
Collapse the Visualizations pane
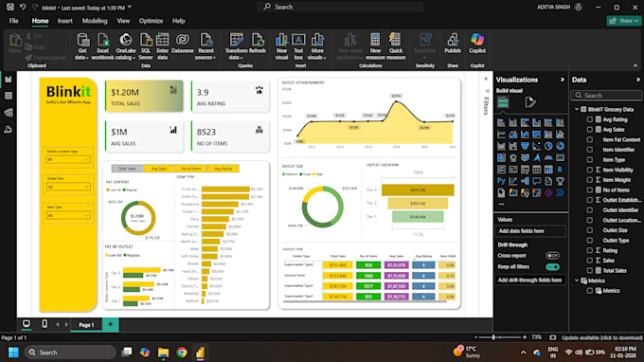(x=563, y=80)
